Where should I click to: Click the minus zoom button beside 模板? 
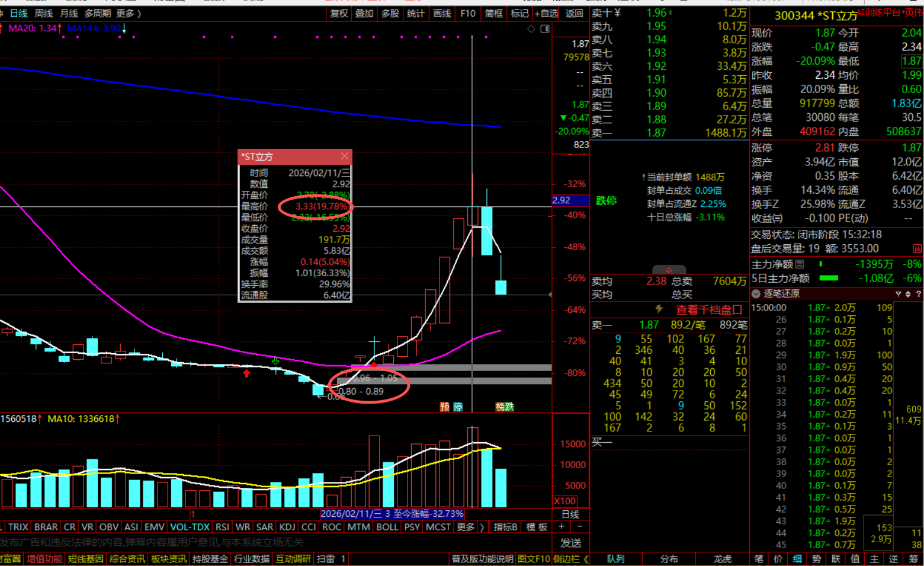point(579,527)
